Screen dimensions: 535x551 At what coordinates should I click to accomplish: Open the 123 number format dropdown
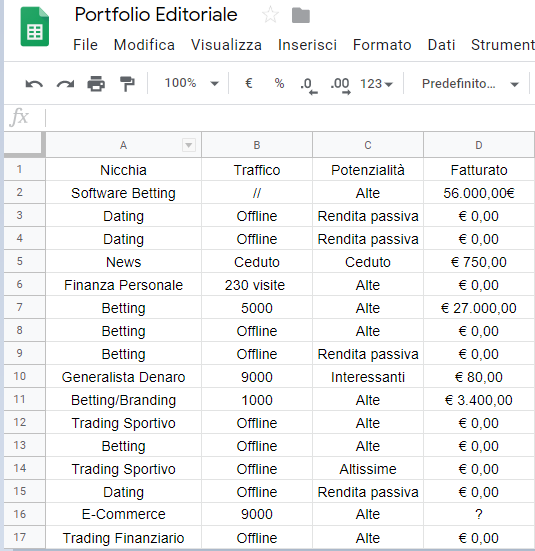pos(376,84)
